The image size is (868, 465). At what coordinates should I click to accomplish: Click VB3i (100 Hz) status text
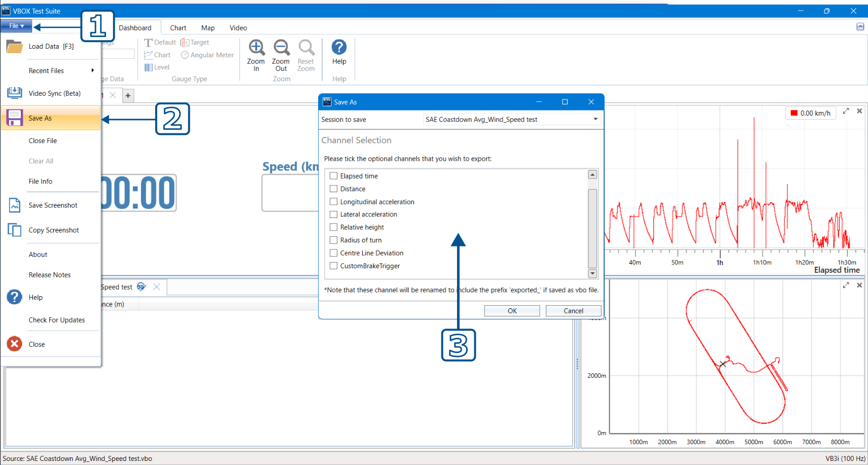(845, 458)
